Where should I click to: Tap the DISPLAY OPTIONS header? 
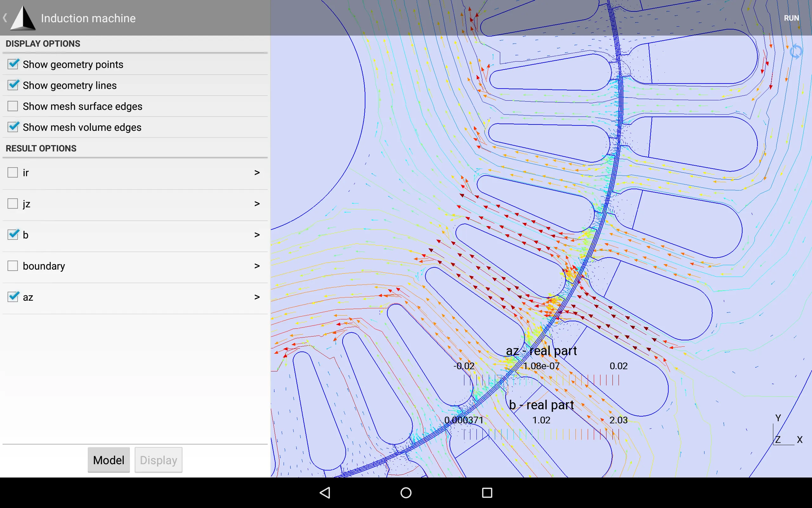tap(43, 44)
